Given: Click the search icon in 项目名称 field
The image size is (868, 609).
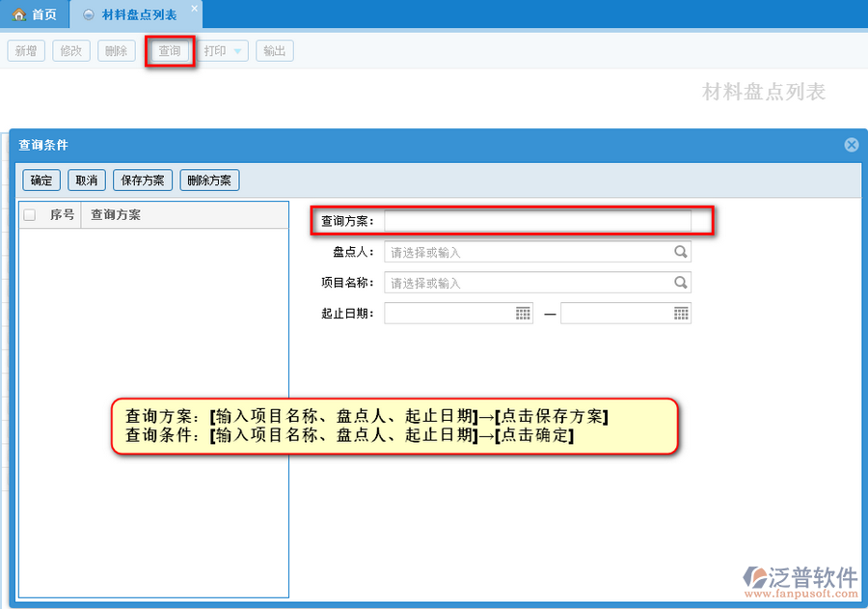Looking at the screenshot, I should pyautogui.click(x=681, y=283).
